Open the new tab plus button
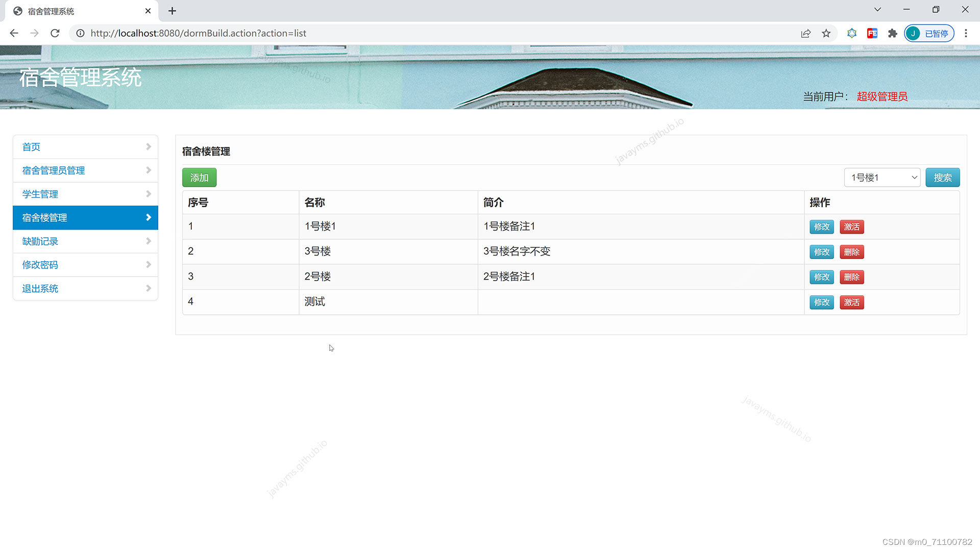980x551 pixels. pos(172,11)
